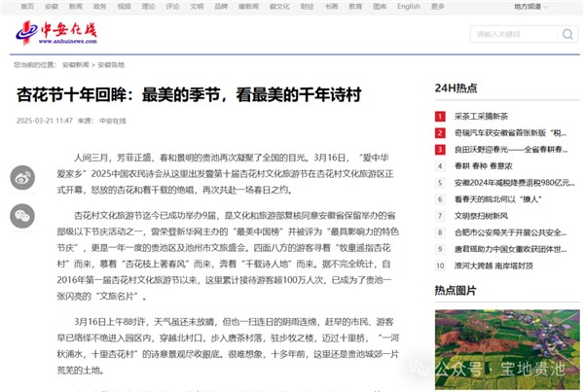584x392 pixels.
Task: Share article via Weibo icon
Action: click(21, 177)
